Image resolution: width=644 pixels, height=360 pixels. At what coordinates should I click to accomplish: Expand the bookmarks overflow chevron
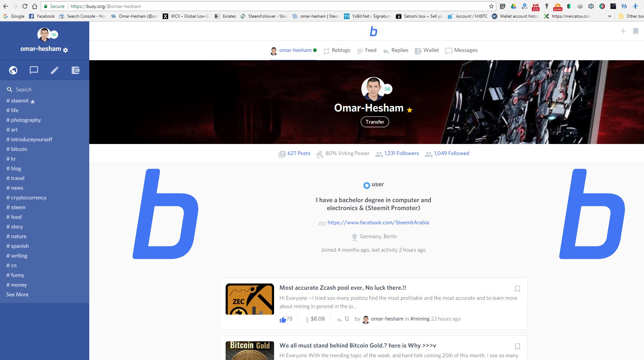pos(610,16)
